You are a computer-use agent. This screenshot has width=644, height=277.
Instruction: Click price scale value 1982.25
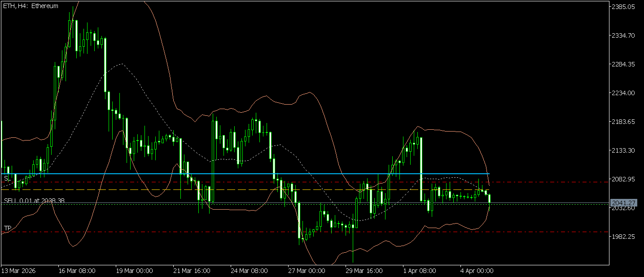click(624, 237)
